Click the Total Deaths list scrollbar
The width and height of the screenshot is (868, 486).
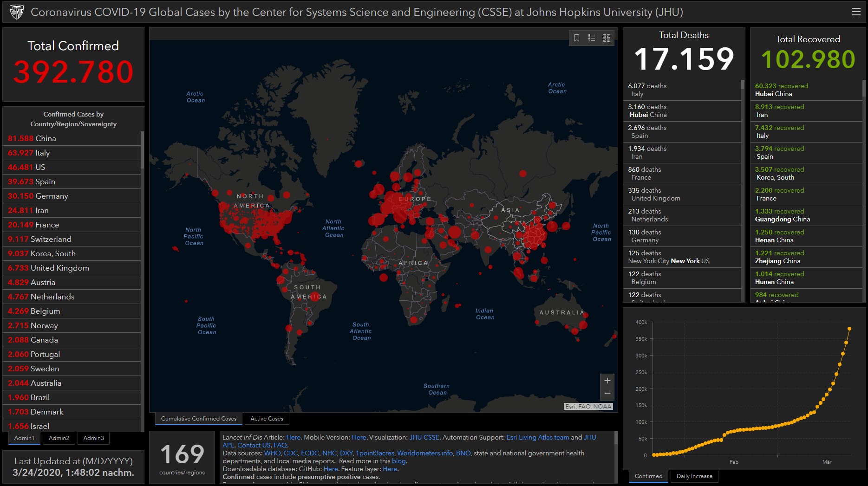743,84
